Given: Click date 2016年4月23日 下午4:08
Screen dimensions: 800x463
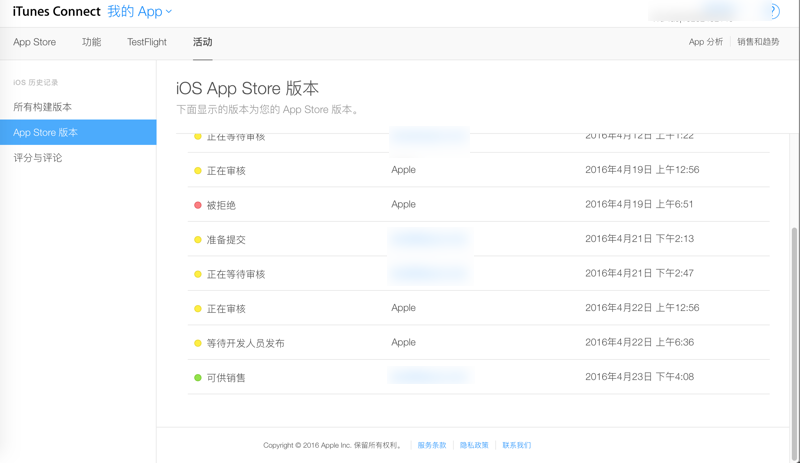Looking at the screenshot, I should (639, 377).
